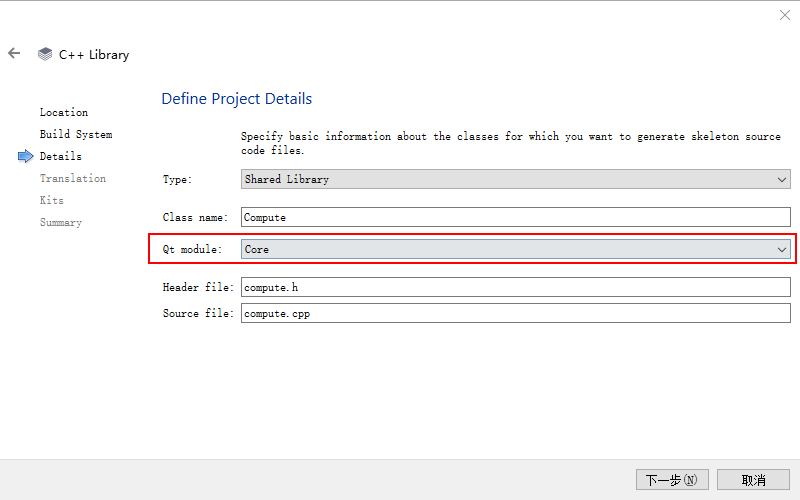Select the Summary step in sidebar
Viewport: 800px width, 500px height.
[x=61, y=222]
